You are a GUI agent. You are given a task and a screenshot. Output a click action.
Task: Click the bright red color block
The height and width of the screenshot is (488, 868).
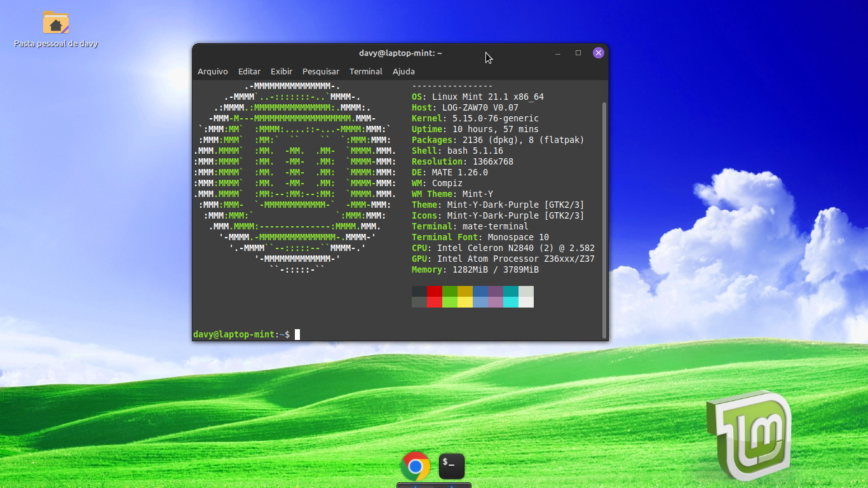point(435,302)
